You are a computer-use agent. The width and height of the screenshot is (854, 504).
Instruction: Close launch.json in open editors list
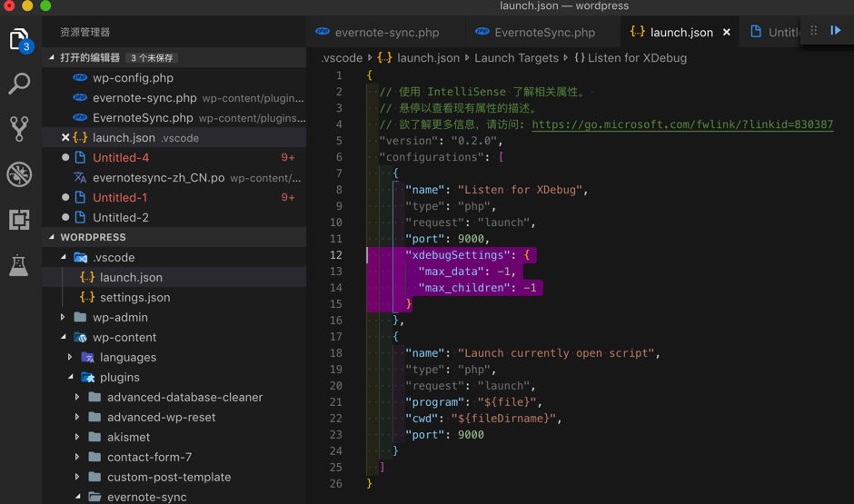pos(65,138)
